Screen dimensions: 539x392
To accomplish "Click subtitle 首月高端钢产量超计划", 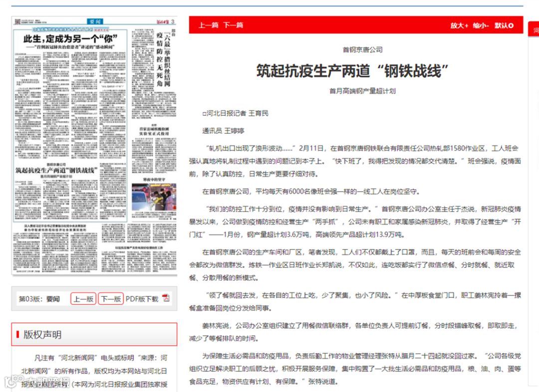I will click(362, 91).
